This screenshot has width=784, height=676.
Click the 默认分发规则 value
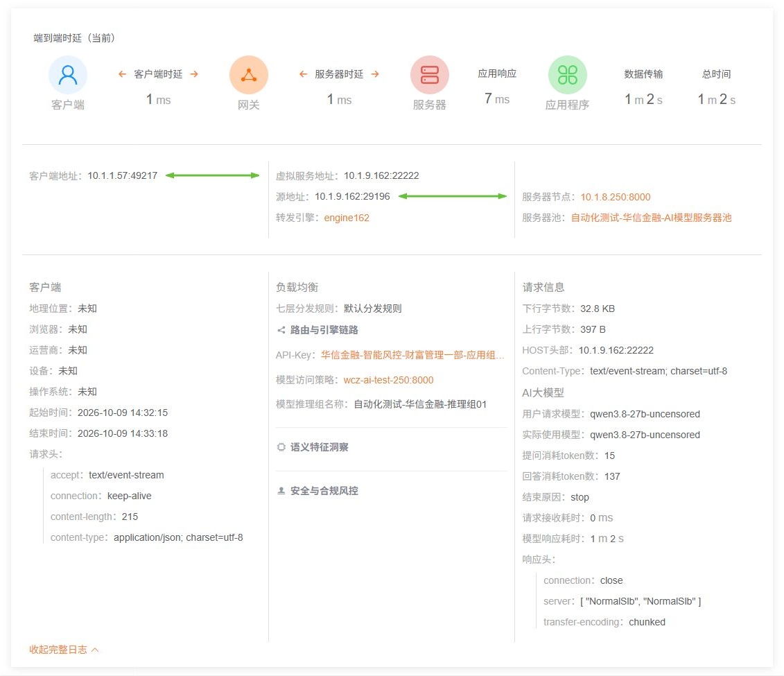pos(372,309)
